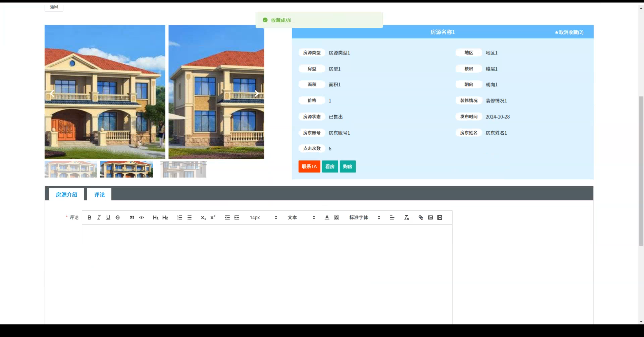
Task: Apply strikethrough formatting
Action: 118,218
